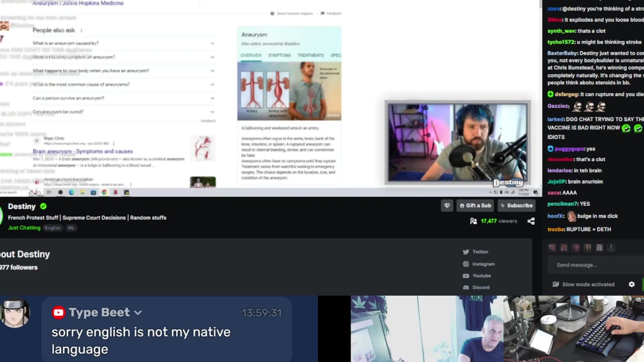Image resolution: width=644 pixels, height=362 pixels.
Task: Click the dark round taskbar app icon
Action: click(60, 193)
